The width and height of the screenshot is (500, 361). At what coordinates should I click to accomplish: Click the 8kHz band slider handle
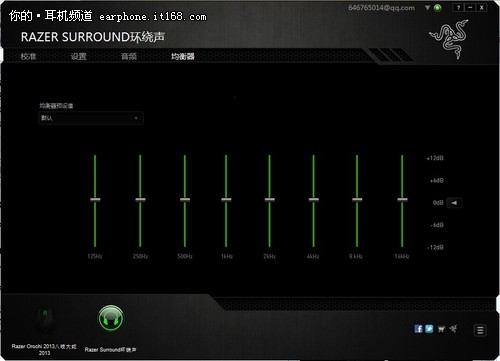coord(357,200)
